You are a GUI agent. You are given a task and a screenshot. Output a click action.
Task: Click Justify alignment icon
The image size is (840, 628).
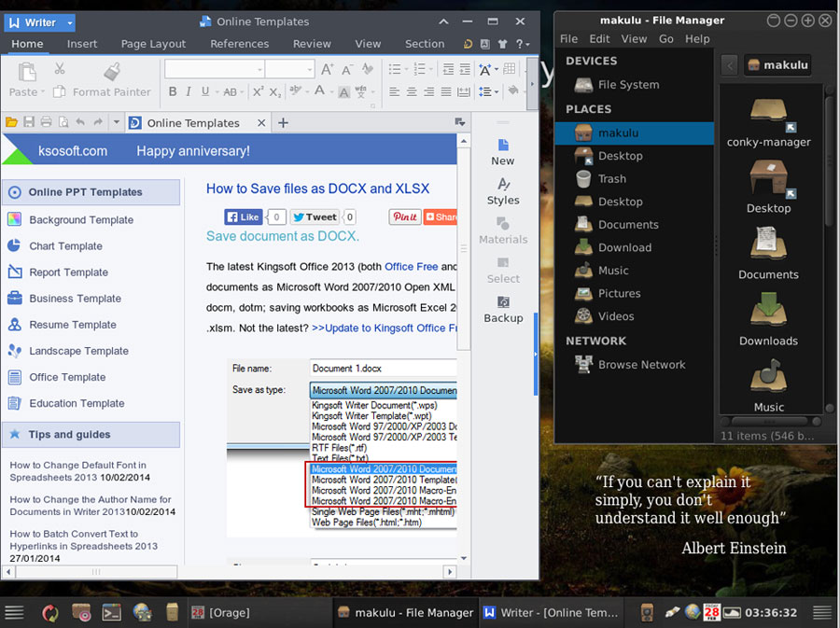(446, 92)
